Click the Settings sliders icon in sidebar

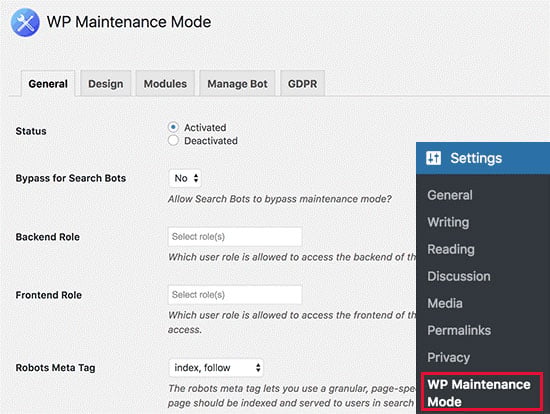(x=433, y=158)
